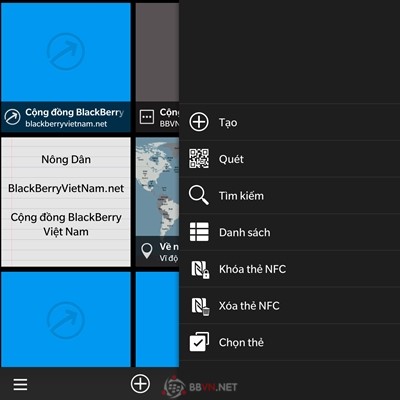Select Xóa thẻ NFC option
The image size is (400, 400).
coord(290,305)
